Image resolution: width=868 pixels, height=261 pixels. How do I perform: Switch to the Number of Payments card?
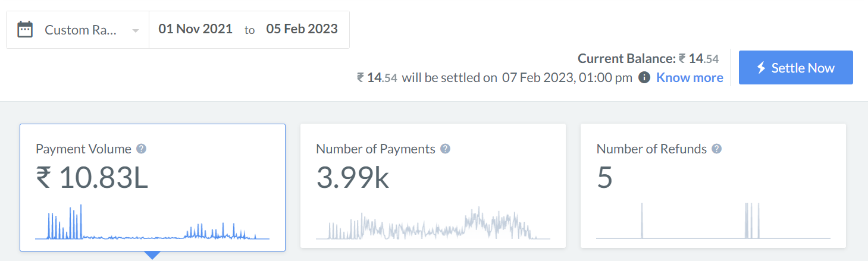(x=433, y=187)
